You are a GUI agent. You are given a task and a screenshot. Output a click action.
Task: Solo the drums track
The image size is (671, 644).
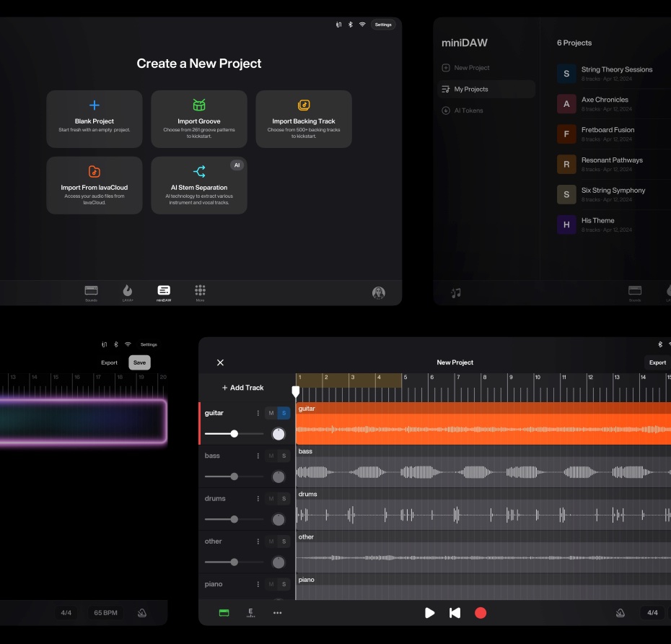click(x=284, y=499)
